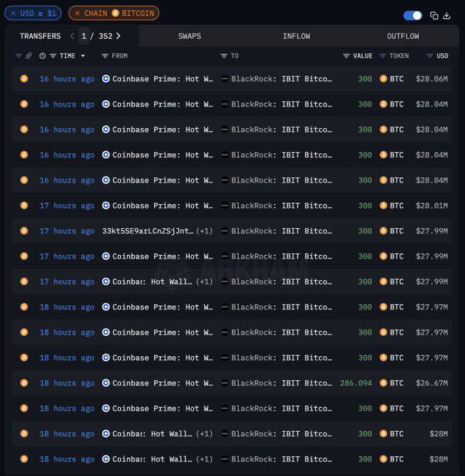Open BlackRock IBIT recipient in $28.06M row

(282, 79)
